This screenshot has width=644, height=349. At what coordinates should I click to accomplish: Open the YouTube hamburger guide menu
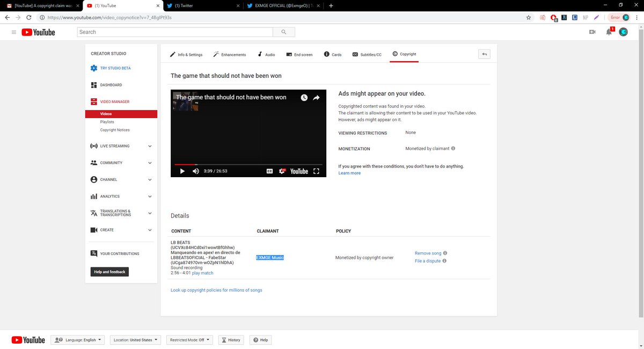click(x=14, y=32)
